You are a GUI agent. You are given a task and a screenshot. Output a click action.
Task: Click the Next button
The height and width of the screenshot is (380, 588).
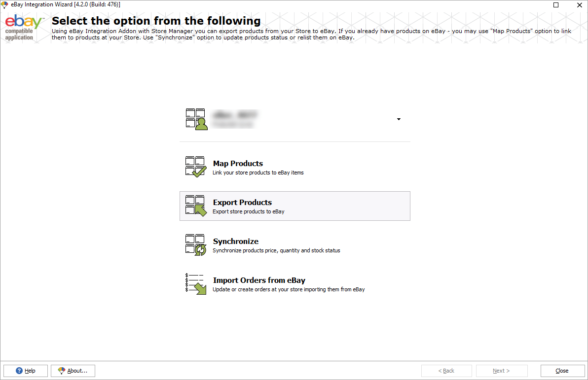[502, 371]
